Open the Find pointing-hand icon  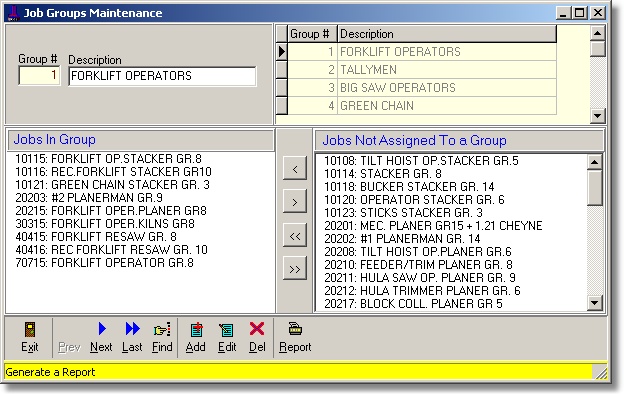(x=162, y=330)
